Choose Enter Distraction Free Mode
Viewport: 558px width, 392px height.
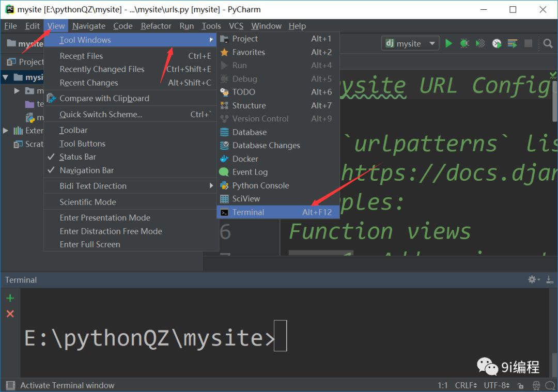point(130,231)
